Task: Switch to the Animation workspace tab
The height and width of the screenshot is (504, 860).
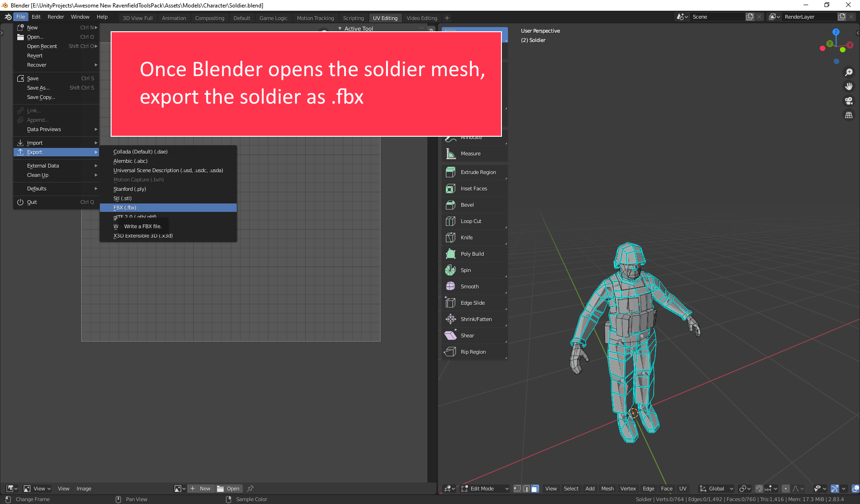Action: tap(174, 18)
